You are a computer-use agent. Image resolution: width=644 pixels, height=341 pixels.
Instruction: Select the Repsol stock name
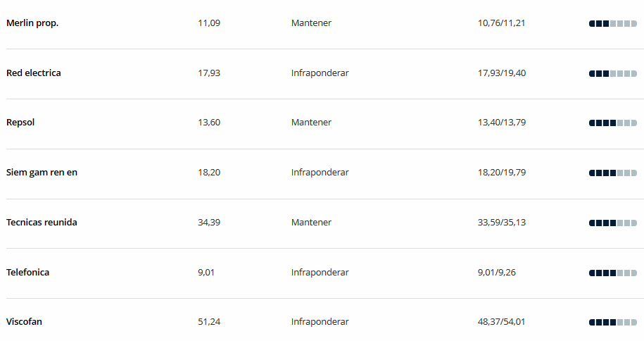(20, 123)
